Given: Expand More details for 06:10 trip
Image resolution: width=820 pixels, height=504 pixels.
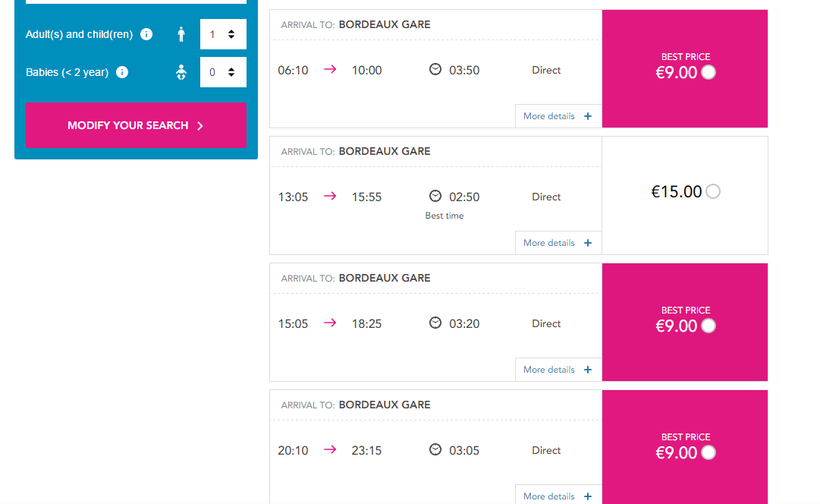Looking at the screenshot, I should pyautogui.click(x=558, y=116).
